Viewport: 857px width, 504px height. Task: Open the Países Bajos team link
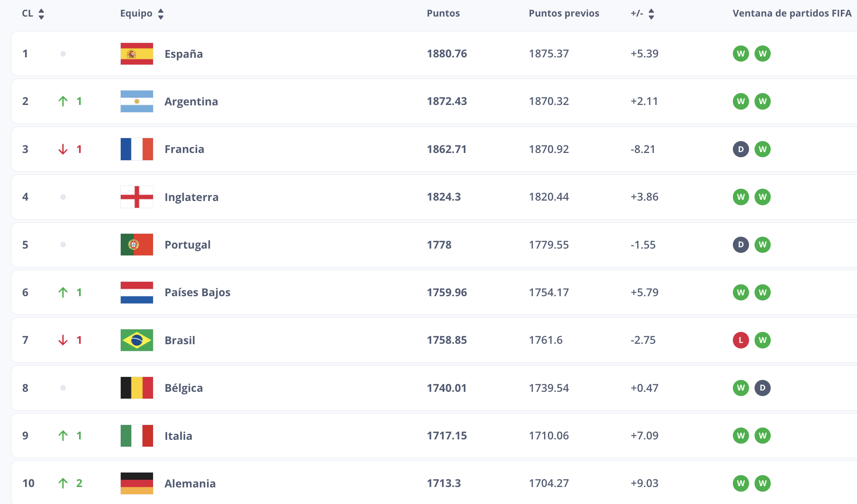coord(197,292)
